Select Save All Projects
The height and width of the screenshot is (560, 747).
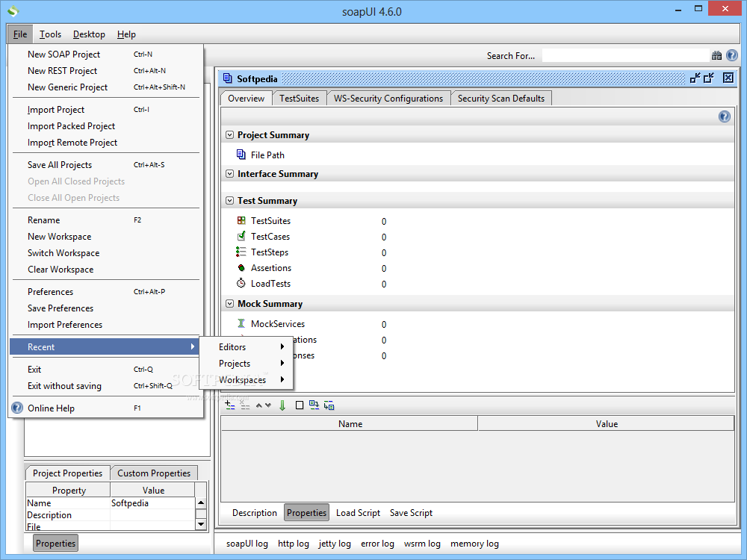coord(106,165)
